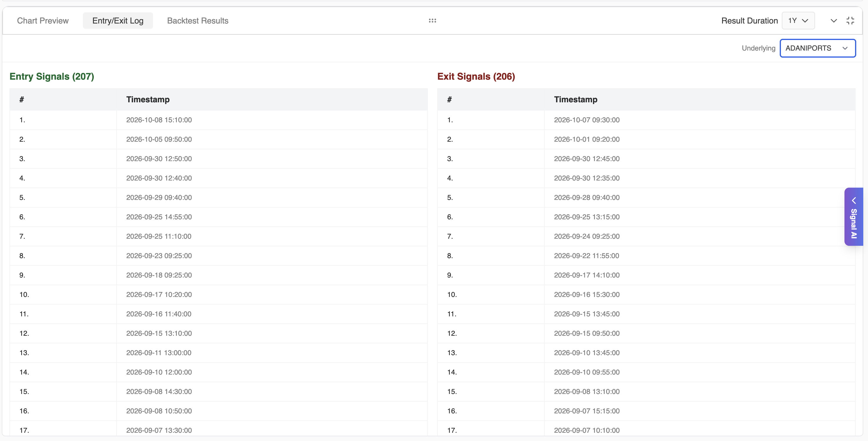Select exit timestamp 2026-09-30 12:45:00
Image resolution: width=868 pixels, height=441 pixels.
click(x=587, y=158)
